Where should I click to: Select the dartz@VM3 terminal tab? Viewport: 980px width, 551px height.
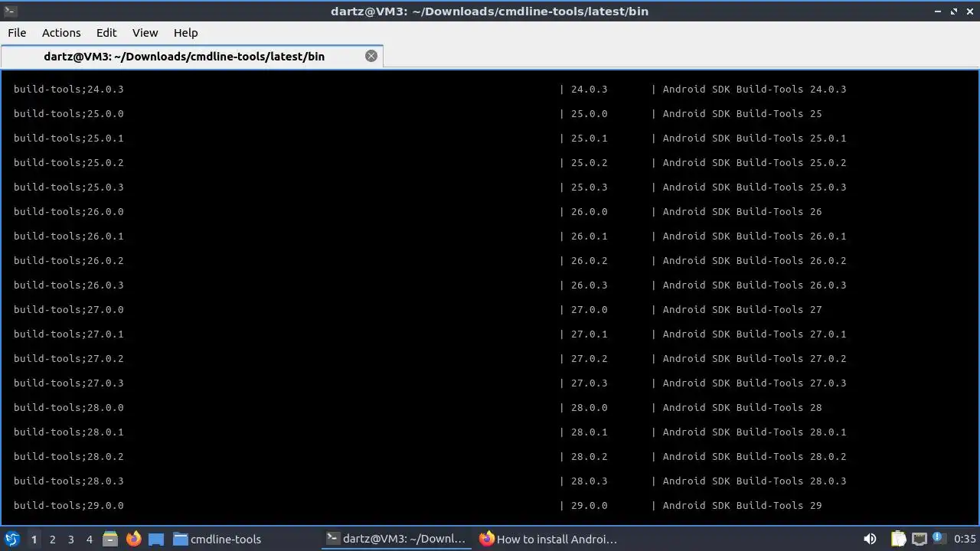pyautogui.click(x=191, y=57)
